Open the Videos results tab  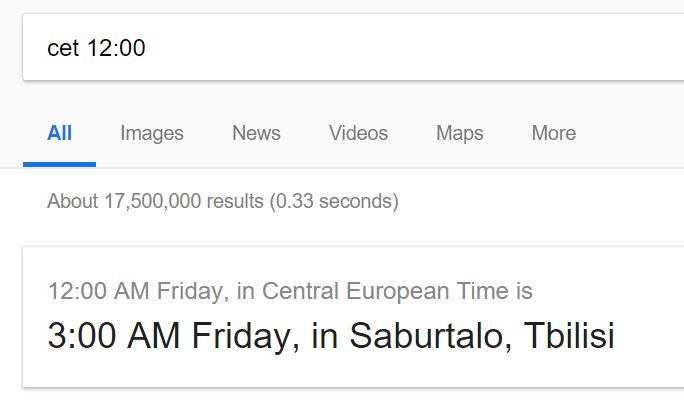coord(358,133)
